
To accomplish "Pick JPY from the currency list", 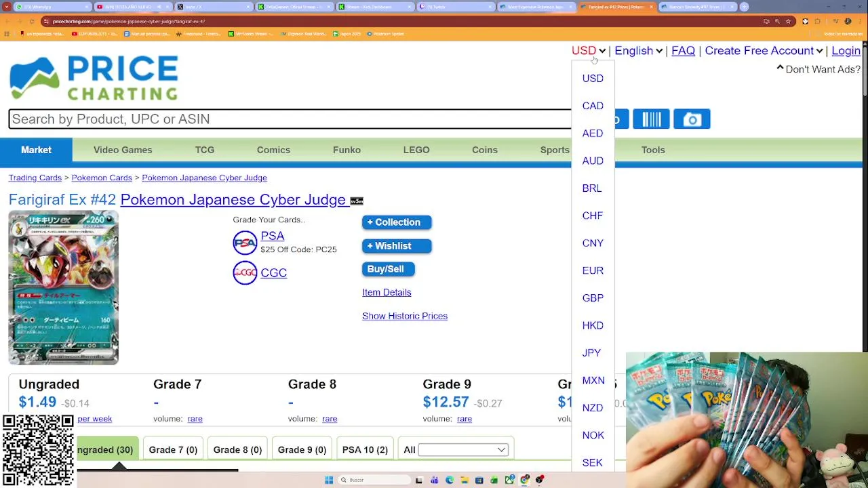I will click(591, 353).
